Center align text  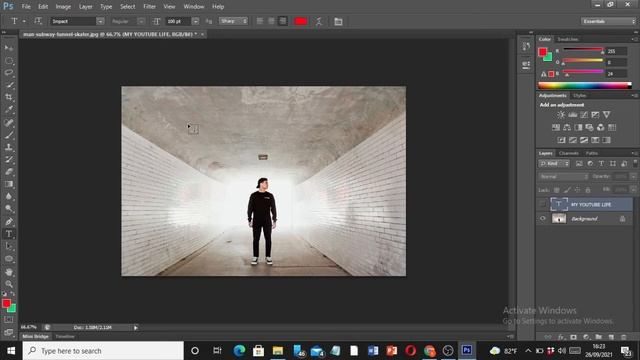[271, 21]
